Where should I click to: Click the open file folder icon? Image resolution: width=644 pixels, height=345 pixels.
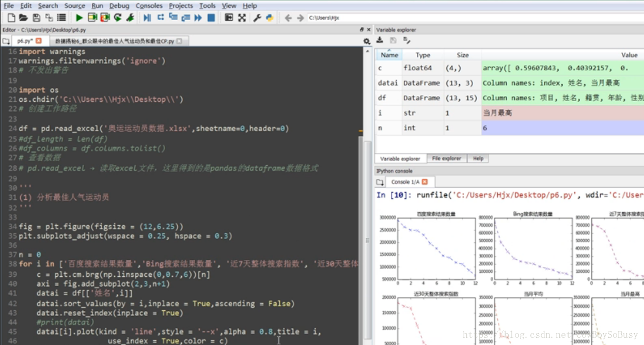(23, 18)
